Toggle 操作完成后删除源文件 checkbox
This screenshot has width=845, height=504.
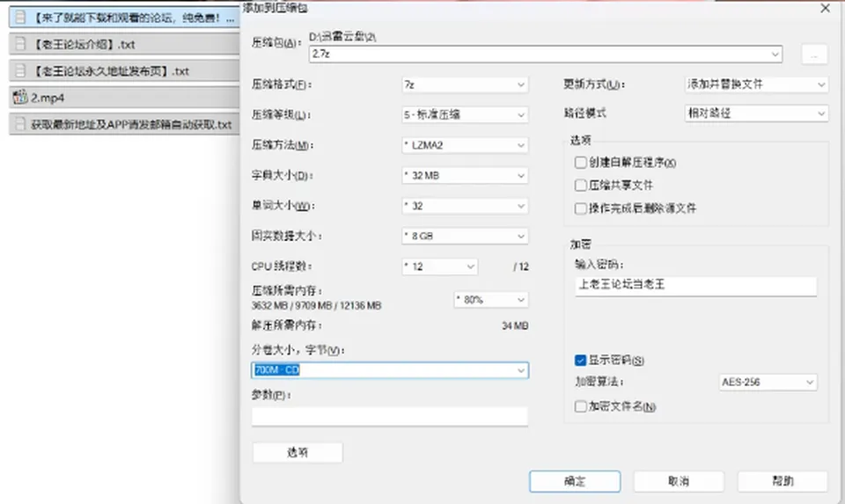tap(580, 208)
